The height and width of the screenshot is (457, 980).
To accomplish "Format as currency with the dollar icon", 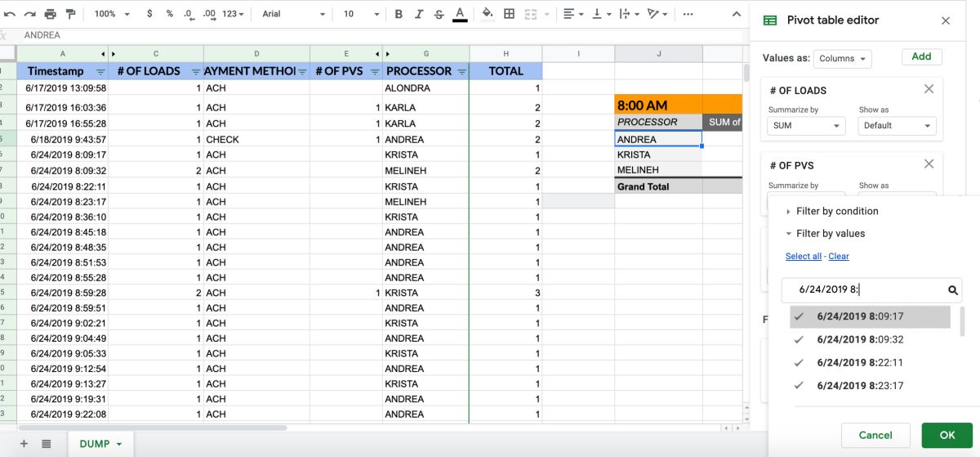I will click(149, 14).
